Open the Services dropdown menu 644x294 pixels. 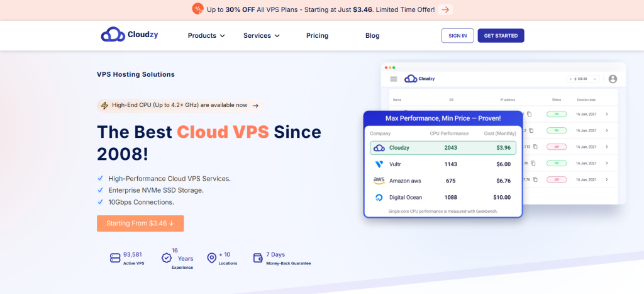coord(261,36)
